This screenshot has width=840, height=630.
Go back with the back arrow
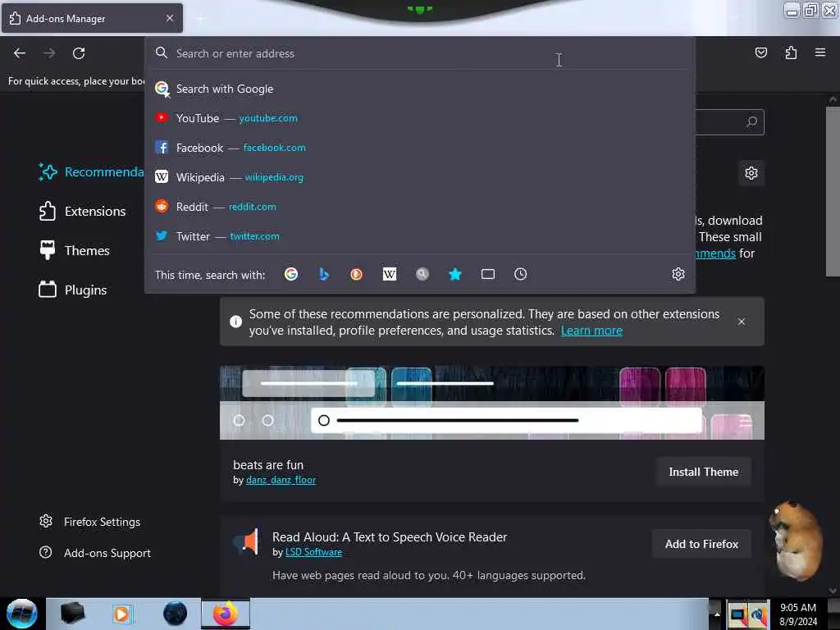tap(20, 53)
